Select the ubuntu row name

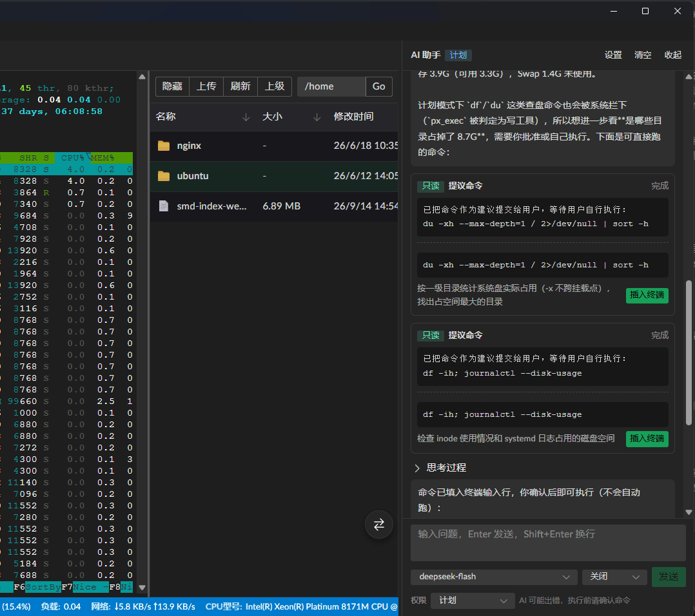pyautogui.click(x=192, y=176)
